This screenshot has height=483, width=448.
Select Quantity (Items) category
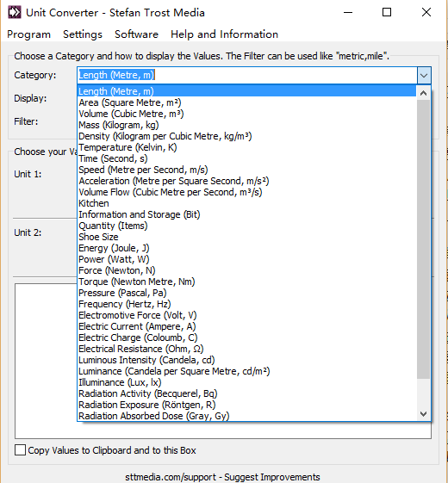click(246, 226)
